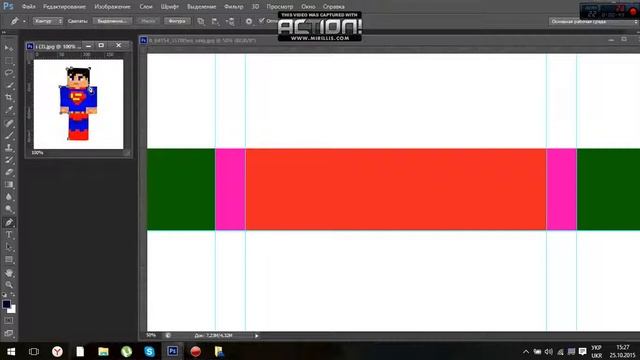
Task: Select the Magic Wand tool
Action: [9, 85]
